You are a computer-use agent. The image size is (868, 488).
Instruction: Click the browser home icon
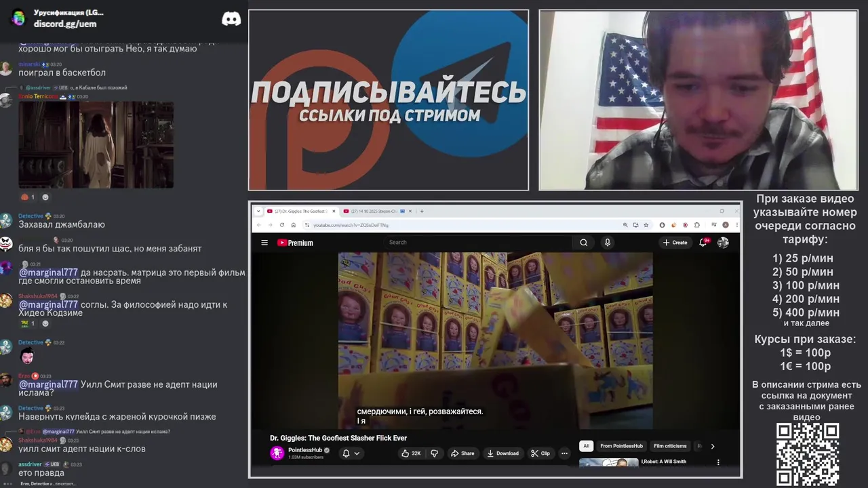point(293,225)
